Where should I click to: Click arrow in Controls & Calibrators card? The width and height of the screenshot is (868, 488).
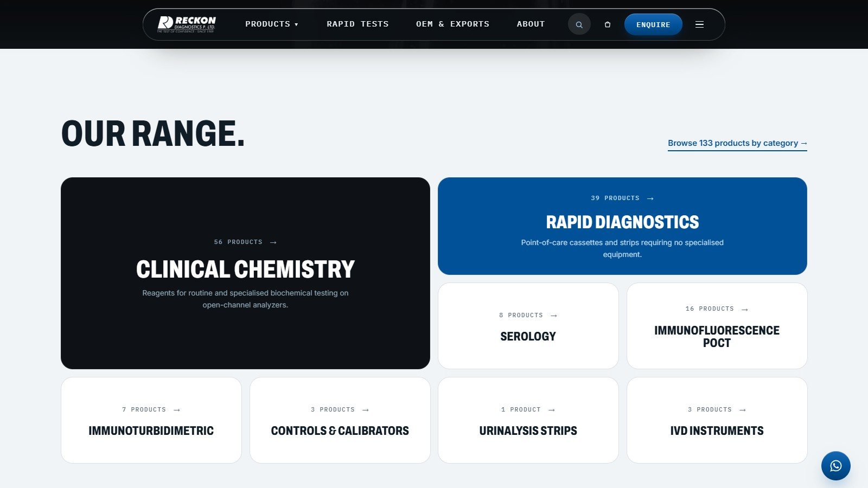coord(366,410)
